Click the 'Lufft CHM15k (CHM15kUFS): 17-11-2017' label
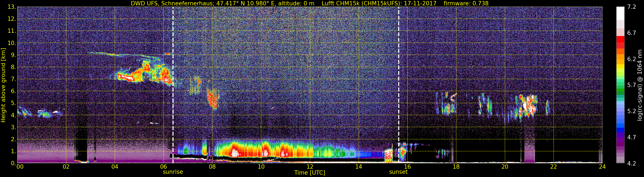 (x=379, y=3)
